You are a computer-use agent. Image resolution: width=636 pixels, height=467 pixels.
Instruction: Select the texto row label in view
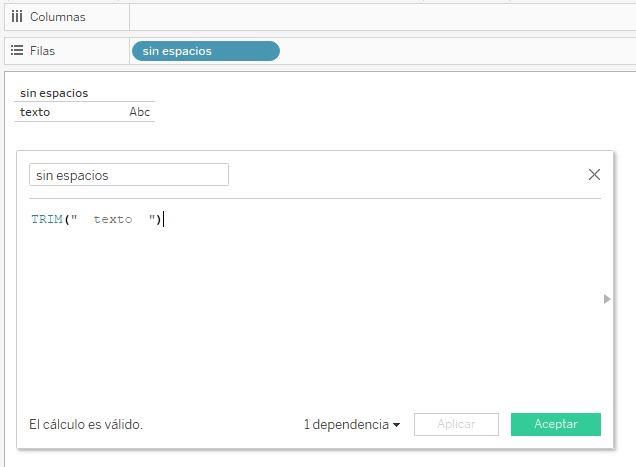coord(35,112)
